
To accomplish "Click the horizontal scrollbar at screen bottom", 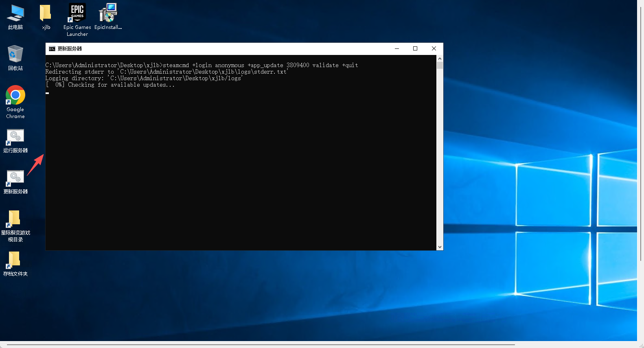I will 261,345.
